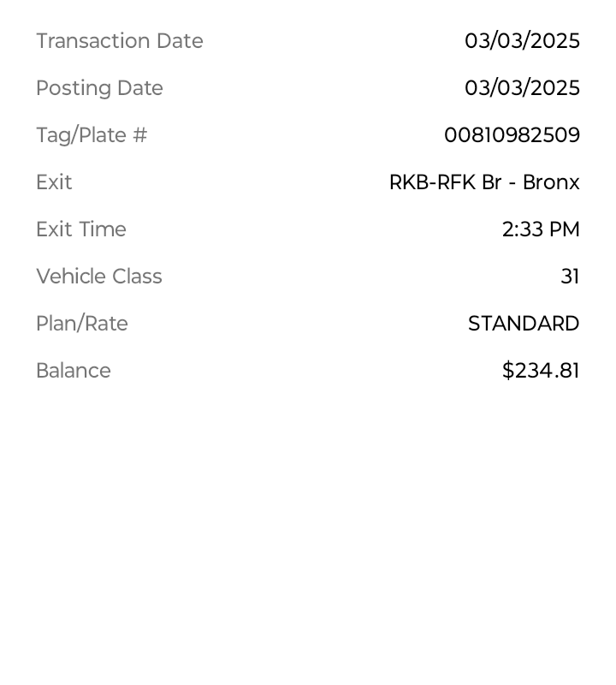
Task: Click the word Bronx in exit value
Action: [x=551, y=182]
